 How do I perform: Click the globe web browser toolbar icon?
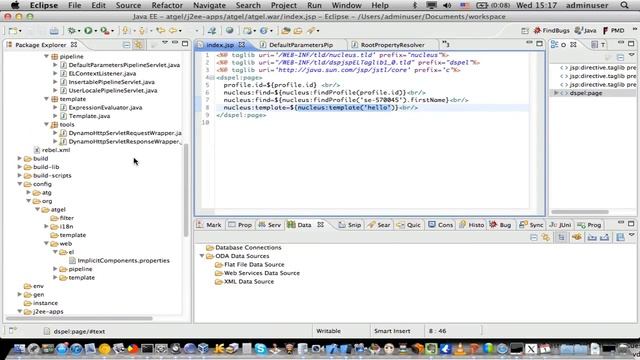[x=230, y=31]
